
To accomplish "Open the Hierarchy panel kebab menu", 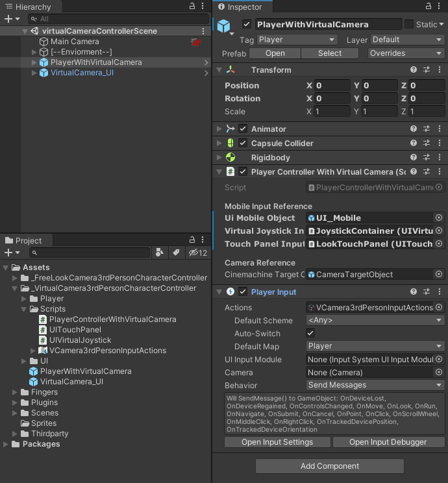I will (203, 6).
